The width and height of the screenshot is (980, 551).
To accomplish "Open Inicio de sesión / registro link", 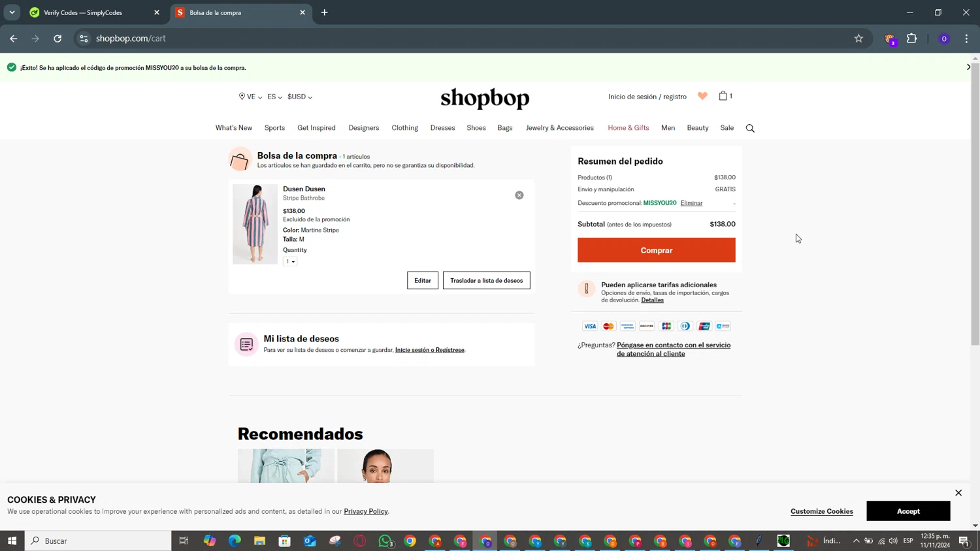I will [x=647, y=97].
